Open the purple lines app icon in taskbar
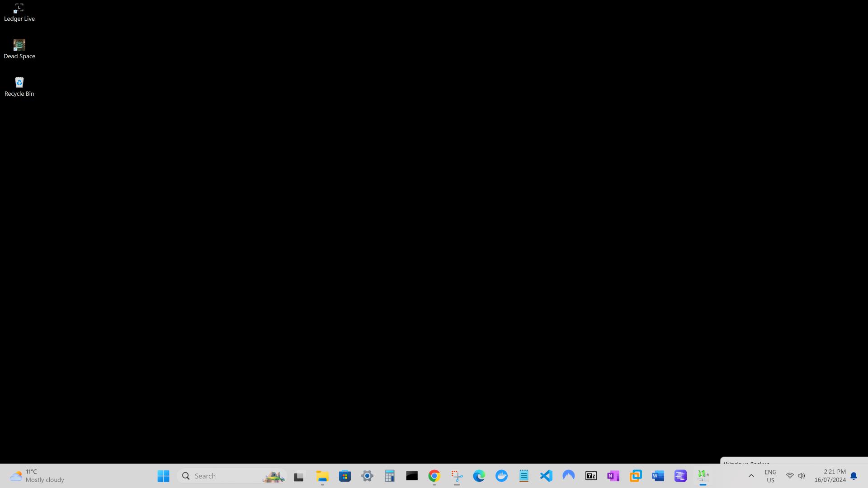868x488 pixels. tap(680, 476)
